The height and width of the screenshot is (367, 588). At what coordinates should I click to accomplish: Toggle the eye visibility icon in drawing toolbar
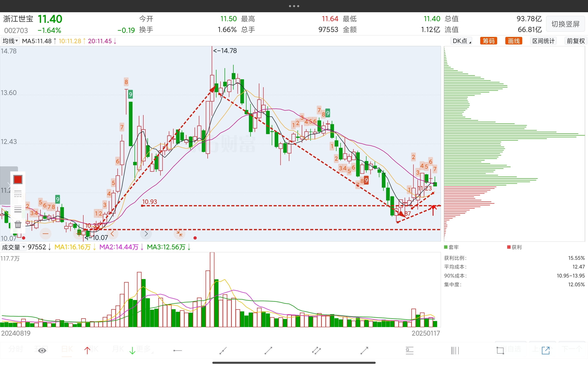click(x=42, y=350)
